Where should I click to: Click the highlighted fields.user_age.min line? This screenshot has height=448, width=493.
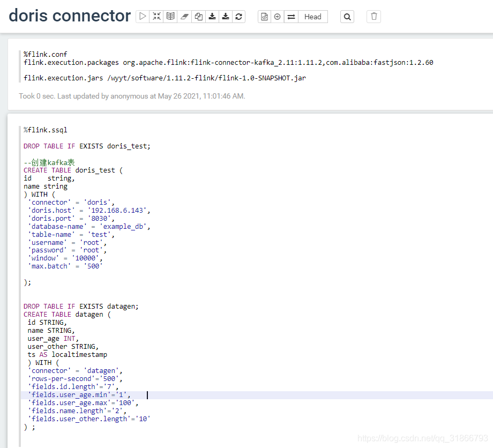pyautogui.click(x=79, y=394)
